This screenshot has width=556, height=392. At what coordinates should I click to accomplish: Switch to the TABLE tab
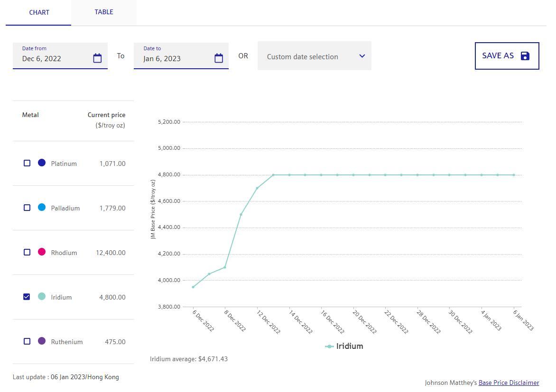coord(103,12)
